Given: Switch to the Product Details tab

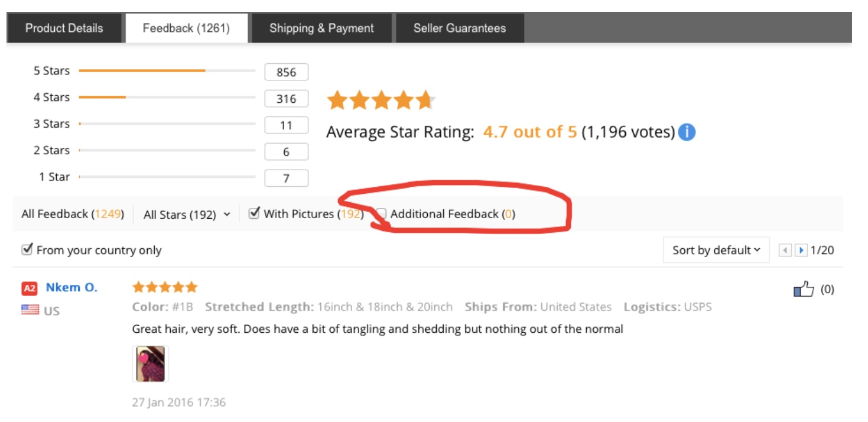Looking at the screenshot, I should (64, 28).
